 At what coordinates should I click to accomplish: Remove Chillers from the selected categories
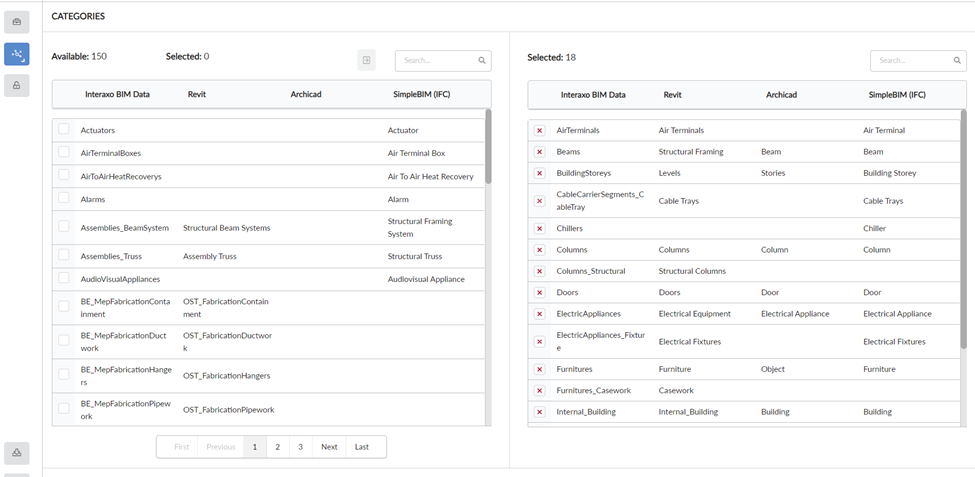click(540, 228)
